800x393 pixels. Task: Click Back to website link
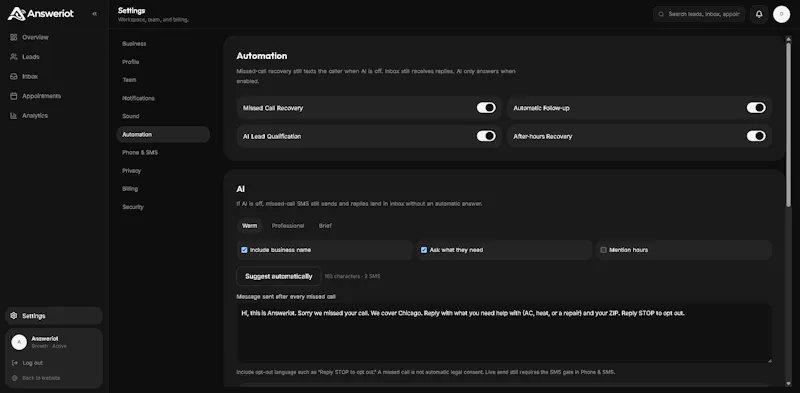click(x=41, y=378)
